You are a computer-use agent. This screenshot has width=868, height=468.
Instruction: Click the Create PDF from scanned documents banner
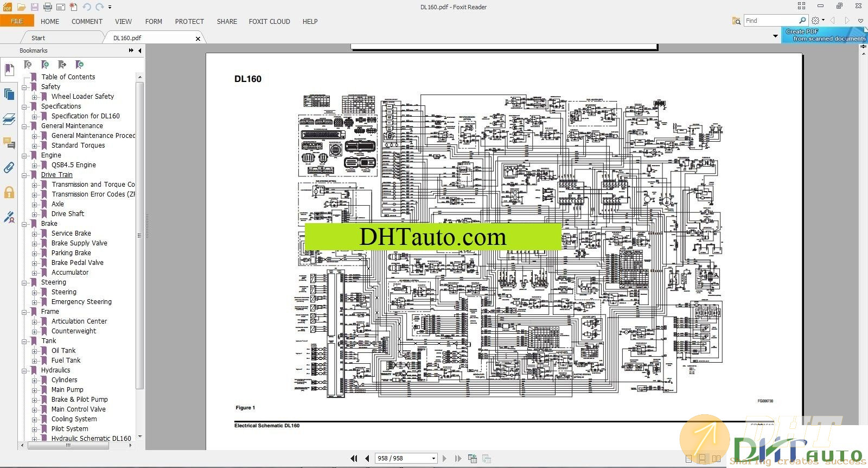pyautogui.click(x=825, y=35)
